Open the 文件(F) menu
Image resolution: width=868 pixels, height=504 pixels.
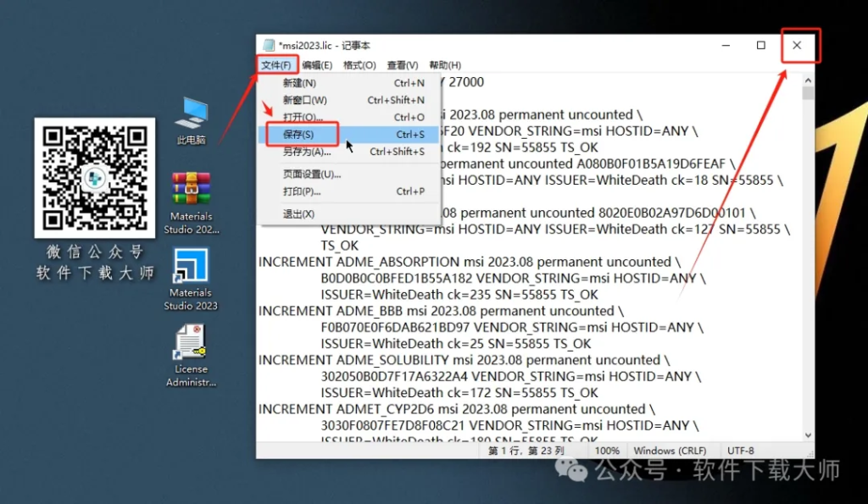(x=277, y=64)
